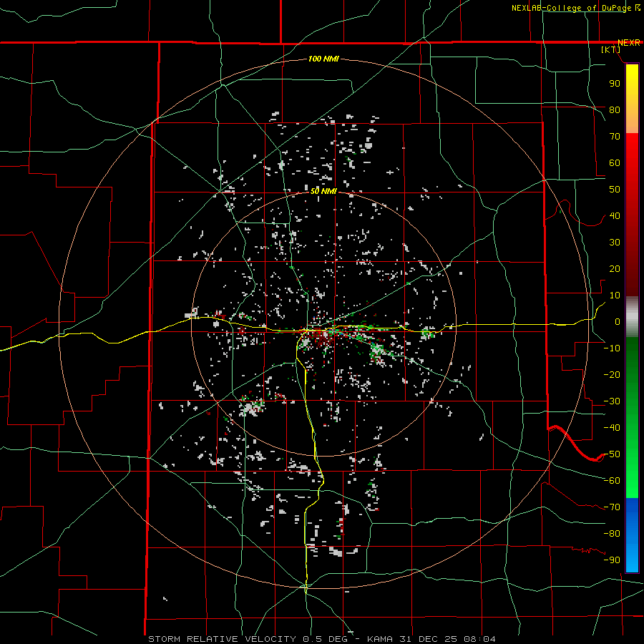Click the green segment of velocity color bar

tap(632, 418)
